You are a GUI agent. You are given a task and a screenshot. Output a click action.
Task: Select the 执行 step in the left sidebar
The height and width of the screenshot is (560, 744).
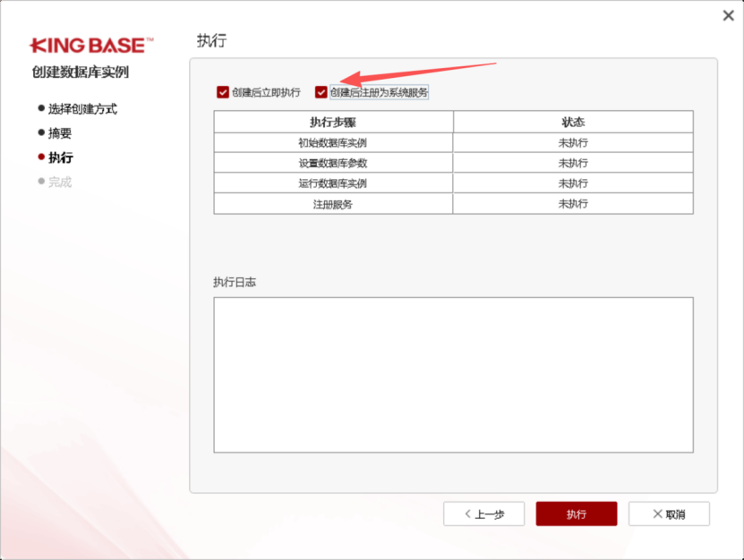[61, 158]
